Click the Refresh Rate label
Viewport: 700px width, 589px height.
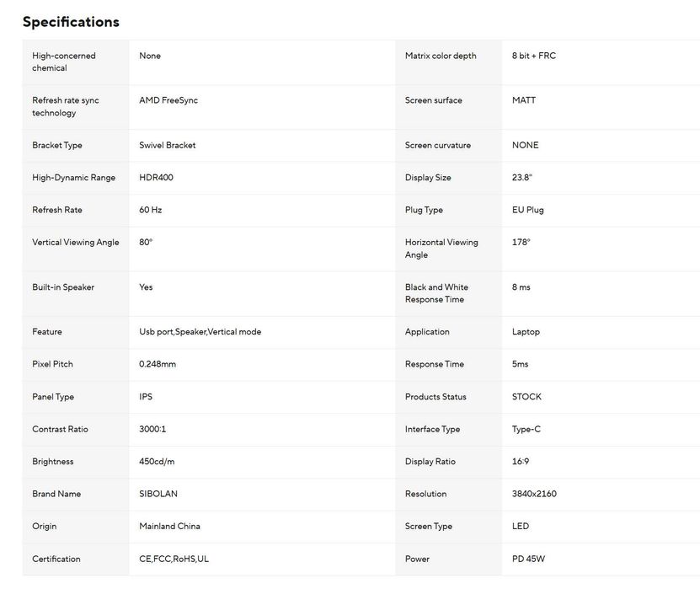(57, 210)
